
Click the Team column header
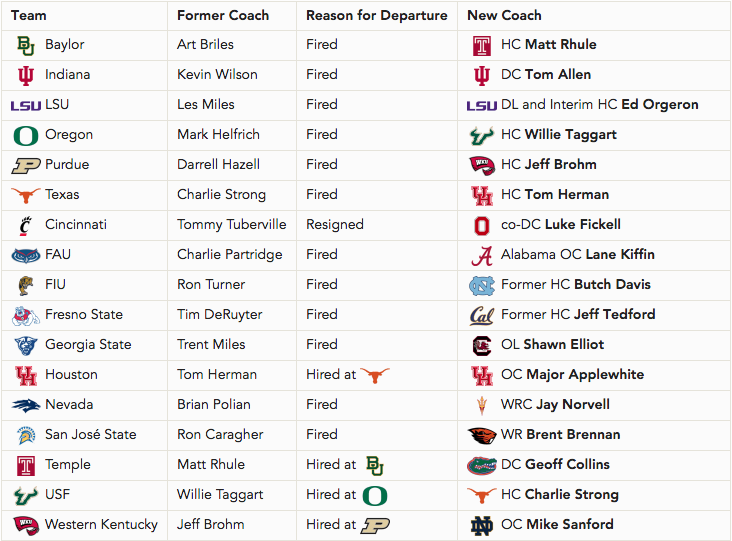click(29, 15)
